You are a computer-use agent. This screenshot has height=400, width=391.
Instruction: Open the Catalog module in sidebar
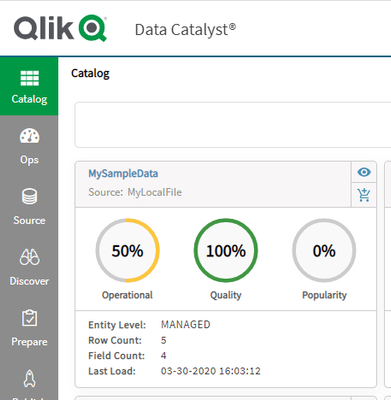[x=29, y=87]
